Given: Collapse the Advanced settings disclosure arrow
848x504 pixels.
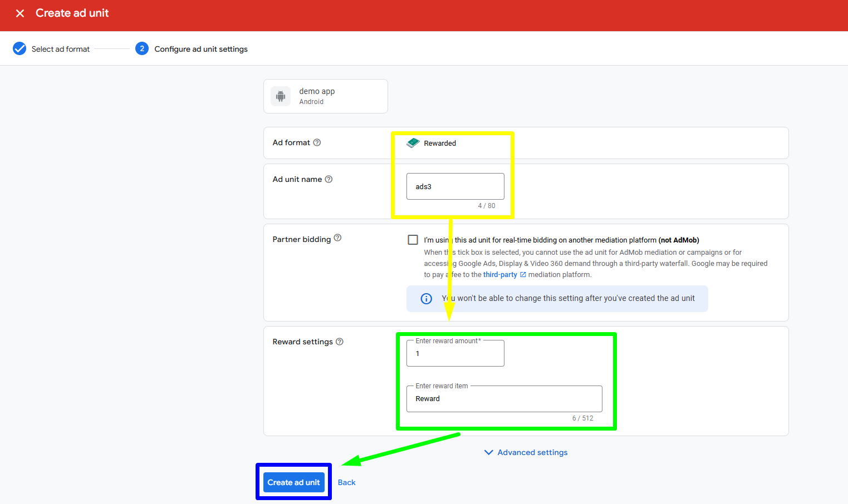Looking at the screenshot, I should tap(488, 452).
